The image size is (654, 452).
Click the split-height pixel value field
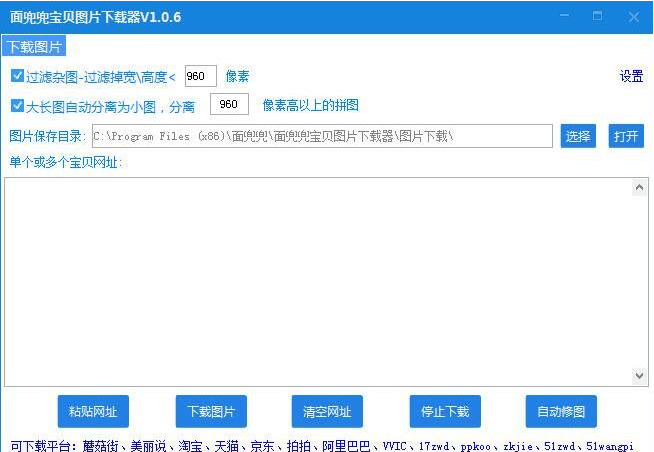tap(229, 105)
